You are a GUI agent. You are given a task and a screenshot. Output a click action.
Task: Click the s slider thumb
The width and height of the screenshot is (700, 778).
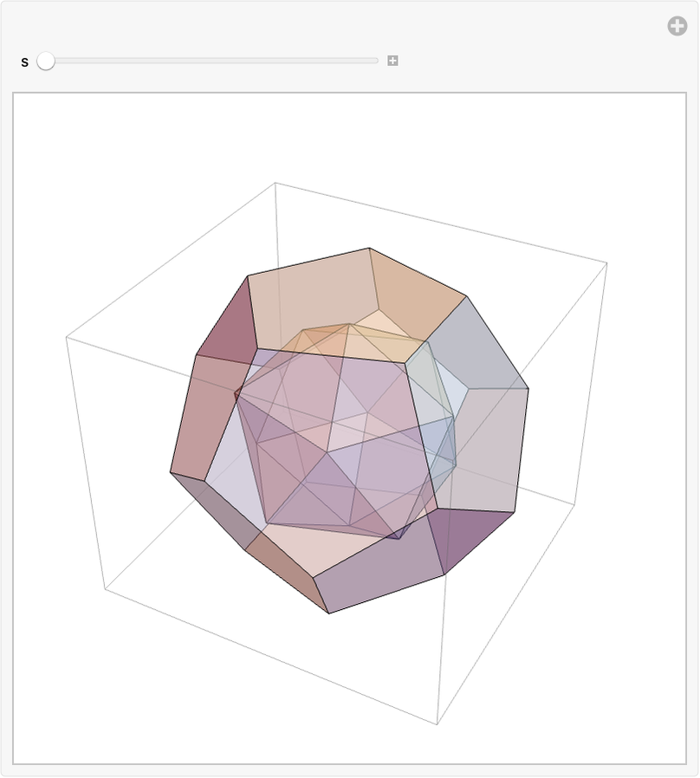tap(46, 61)
